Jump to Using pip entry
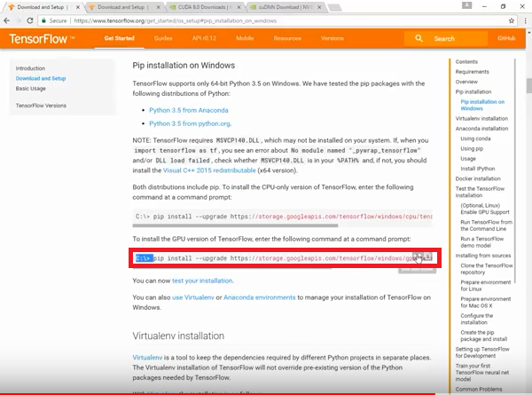Viewport: 532px width, 395px height. [472, 149]
